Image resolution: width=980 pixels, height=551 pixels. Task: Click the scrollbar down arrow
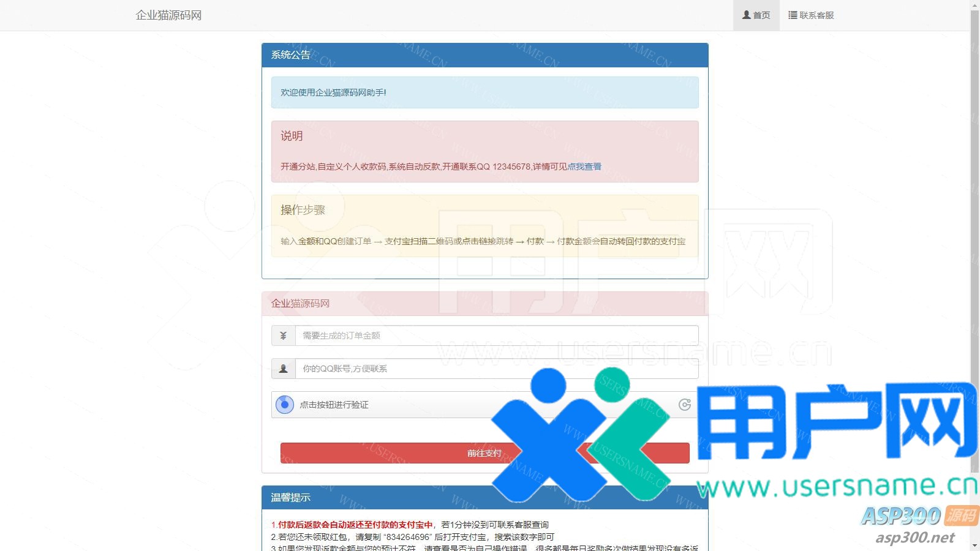coord(975,545)
